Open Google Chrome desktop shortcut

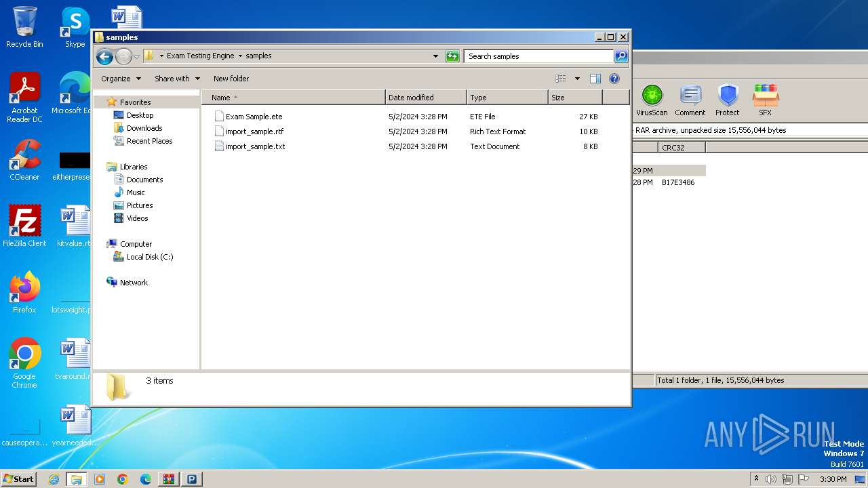click(x=24, y=363)
